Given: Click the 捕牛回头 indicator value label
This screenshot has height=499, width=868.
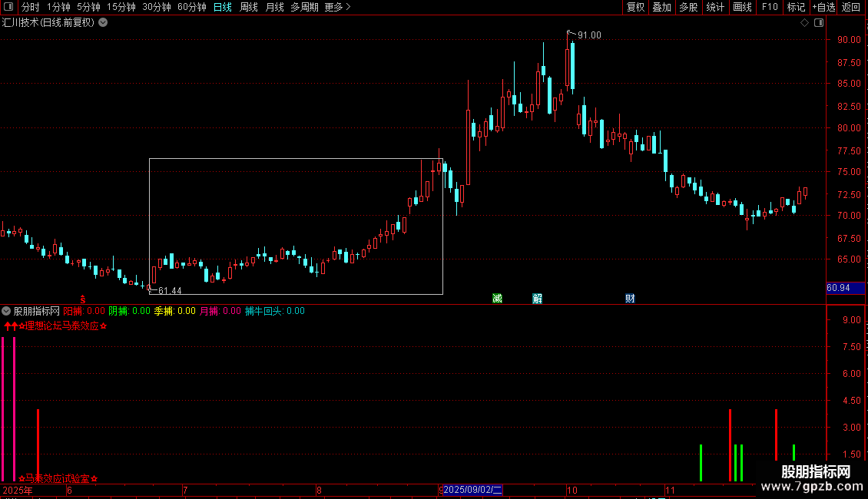Looking at the screenshot, I should click(274, 311).
